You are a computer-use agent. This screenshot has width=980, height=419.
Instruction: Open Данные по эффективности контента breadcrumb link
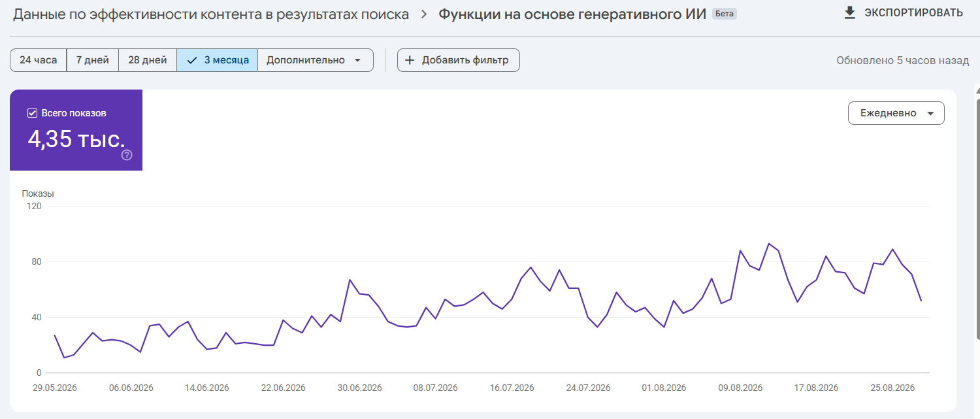click(x=211, y=14)
